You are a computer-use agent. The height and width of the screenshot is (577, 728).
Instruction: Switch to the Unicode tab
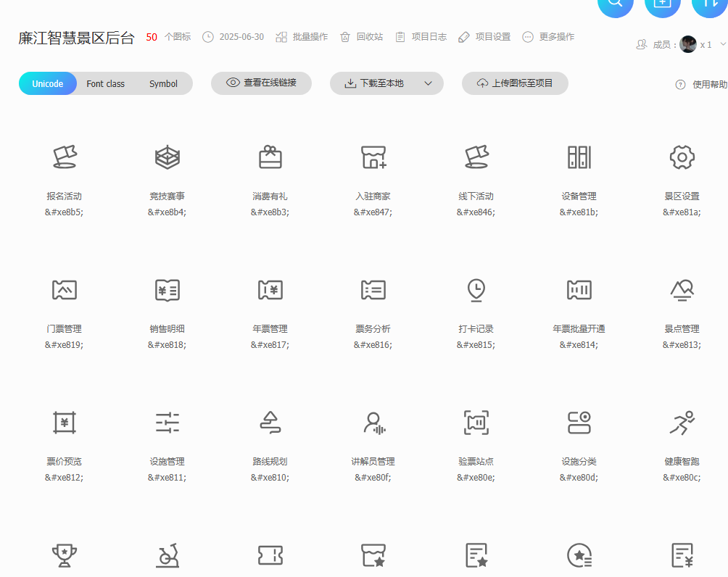(x=48, y=83)
